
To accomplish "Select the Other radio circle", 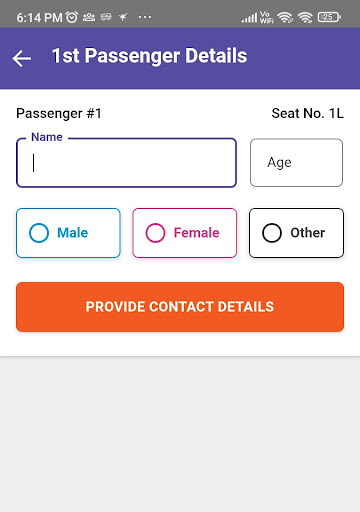I will coord(272,233).
